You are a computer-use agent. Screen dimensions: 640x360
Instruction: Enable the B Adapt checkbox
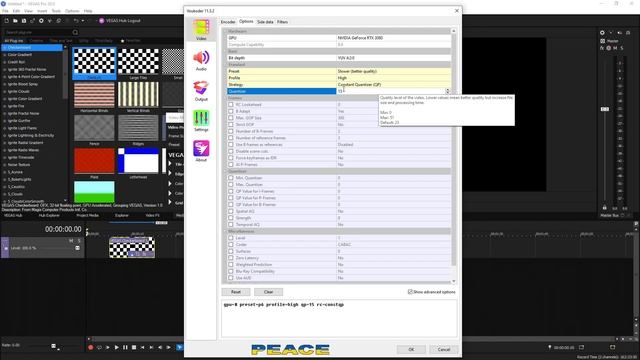(x=231, y=111)
